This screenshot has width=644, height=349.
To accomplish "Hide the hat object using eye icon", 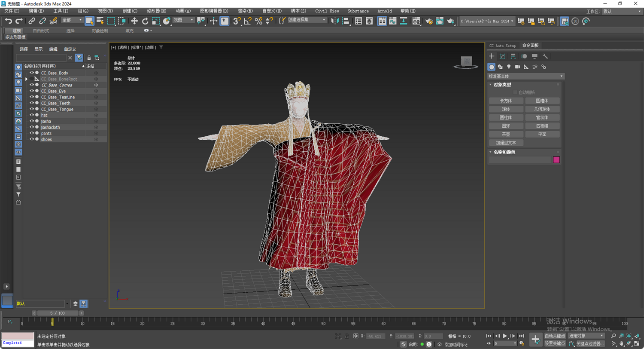I will click(x=31, y=115).
